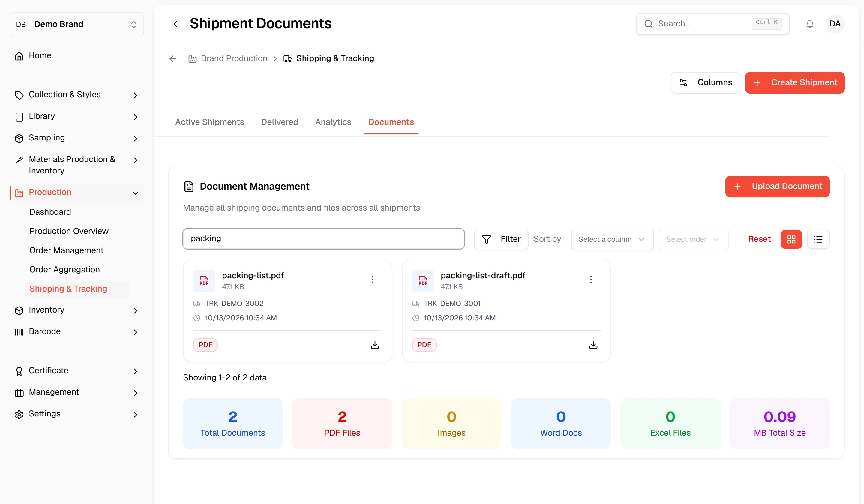Image resolution: width=864 pixels, height=504 pixels.
Task: Switch to the Delivered tab
Action: tap(279, 122)
